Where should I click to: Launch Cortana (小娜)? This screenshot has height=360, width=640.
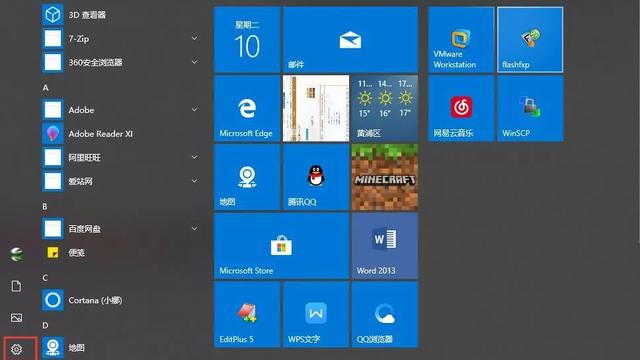click(121, 300)
